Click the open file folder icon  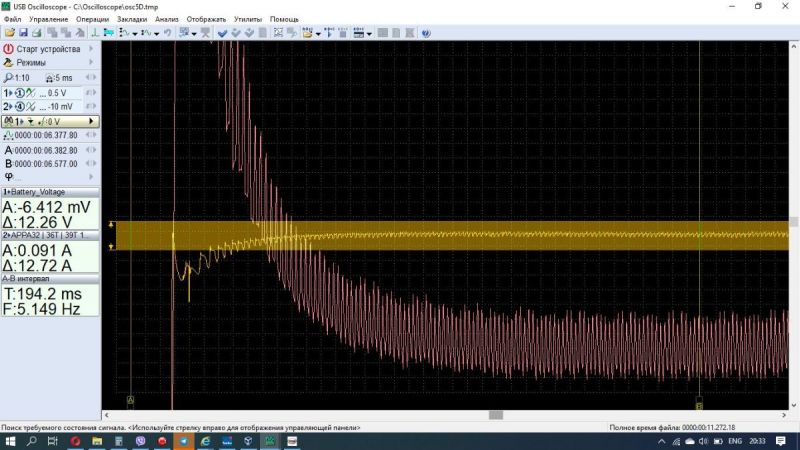(9, 33)
